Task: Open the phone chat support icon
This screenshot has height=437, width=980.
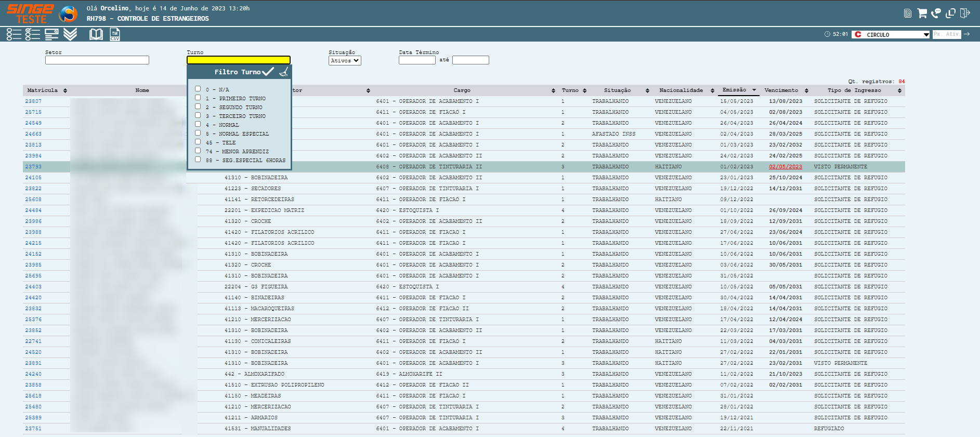Action: click(936, 13)
